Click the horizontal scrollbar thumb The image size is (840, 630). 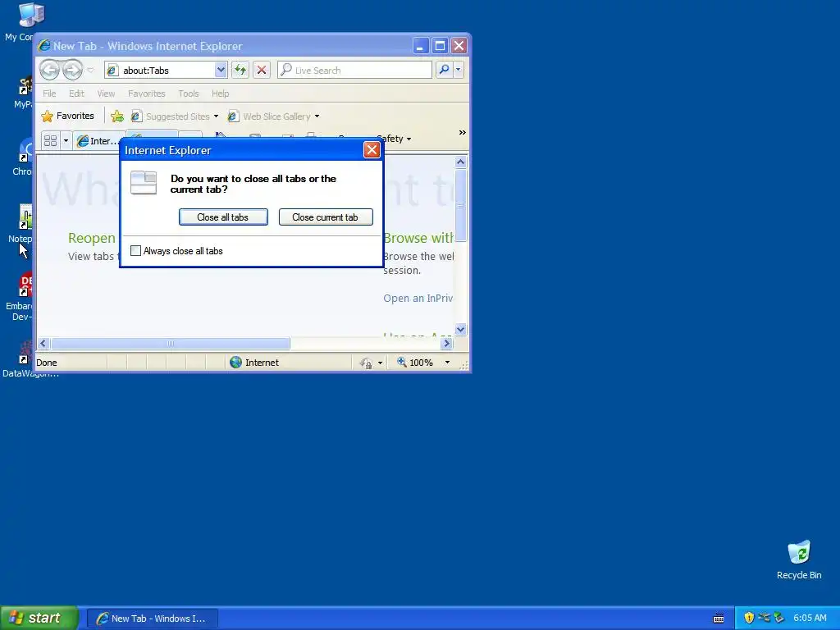[171, 344]
